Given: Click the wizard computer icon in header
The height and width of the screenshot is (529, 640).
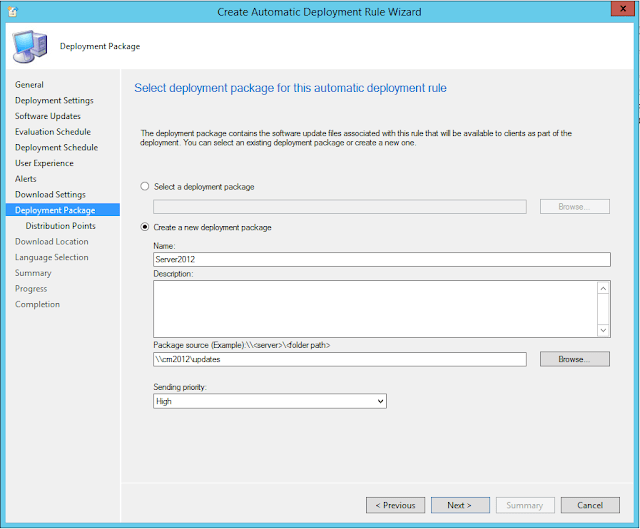Looking at the screenshot, I should point(29,45).
